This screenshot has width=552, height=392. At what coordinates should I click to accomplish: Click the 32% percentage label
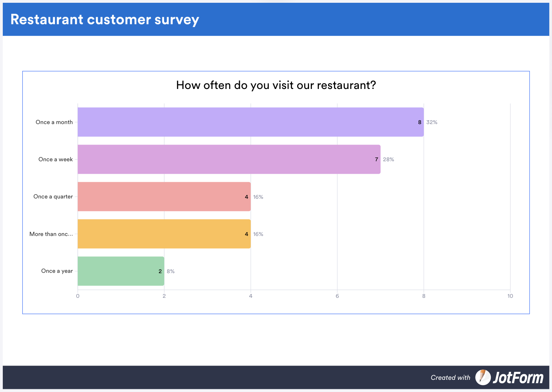coord(432,122)
